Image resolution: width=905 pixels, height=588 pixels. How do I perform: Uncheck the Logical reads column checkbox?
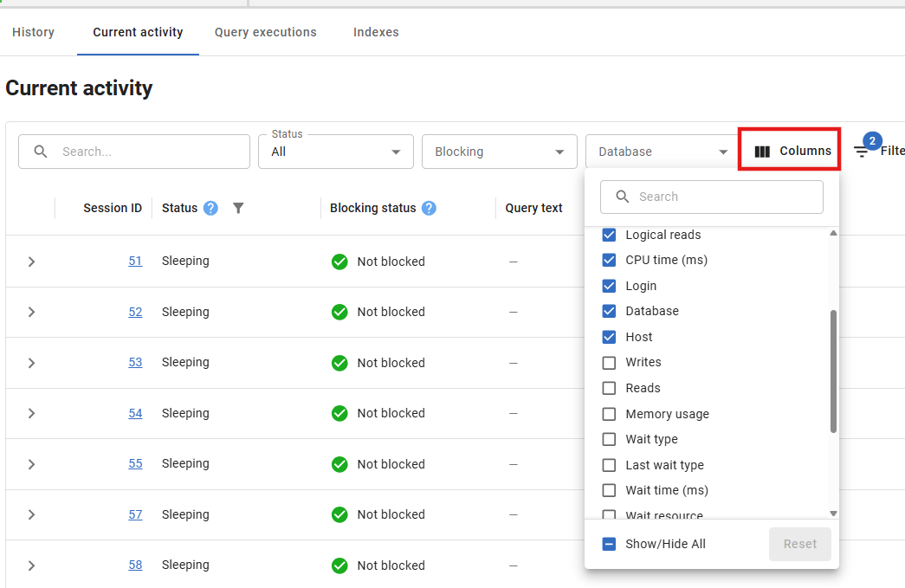tap(609, 235)
